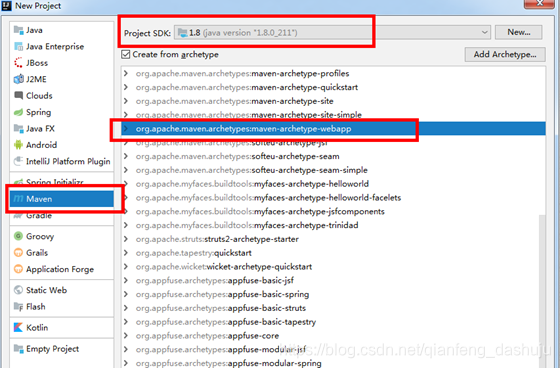Select Java Enterprise project type
The width and height of the screenshot is (560, 368).
pos(62,46)
